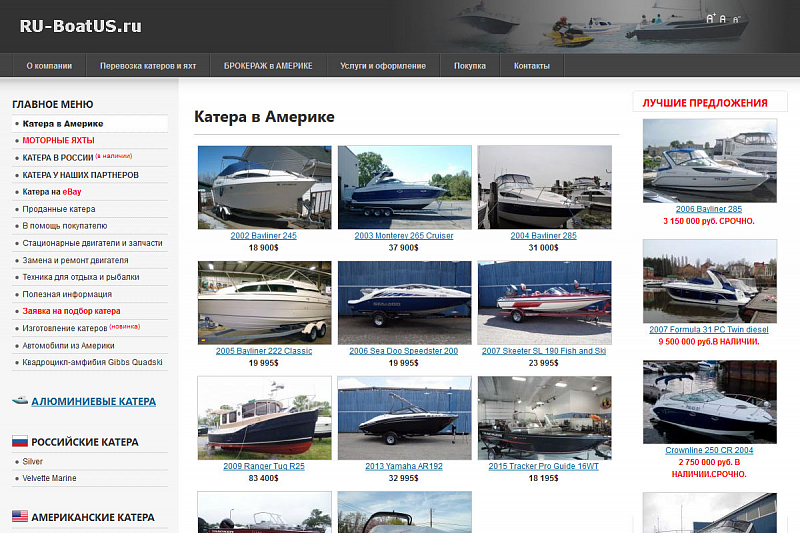800x533 pixels.
Task: Click 2007 Formula 31 PC Twin diesel link
Action: tap(709, 329)
